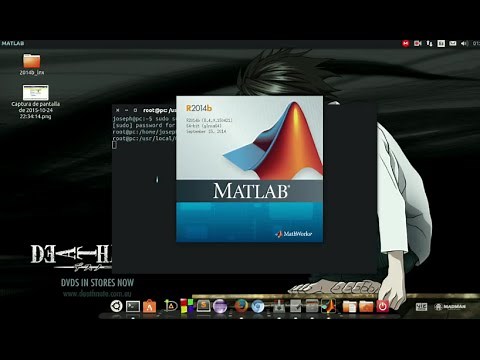Close the terminal window
Viewport: 480px width, 360px height.
click(117, 110)
